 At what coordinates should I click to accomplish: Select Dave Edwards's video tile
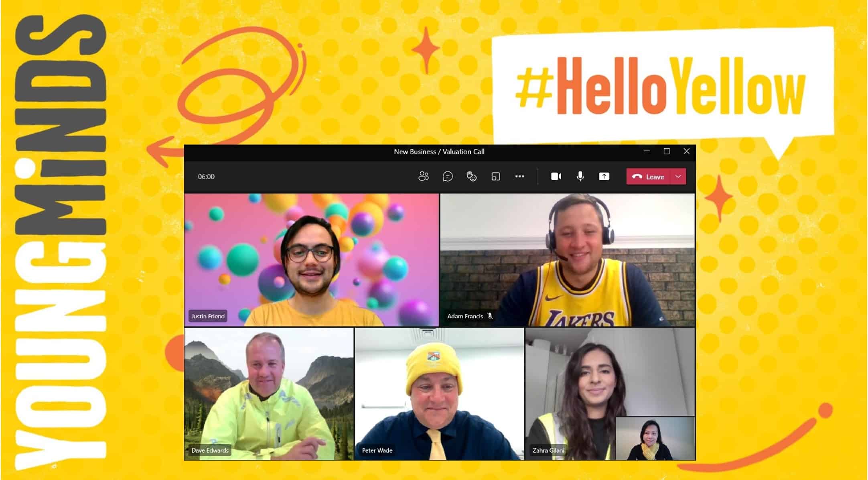(x=269, y=394)
